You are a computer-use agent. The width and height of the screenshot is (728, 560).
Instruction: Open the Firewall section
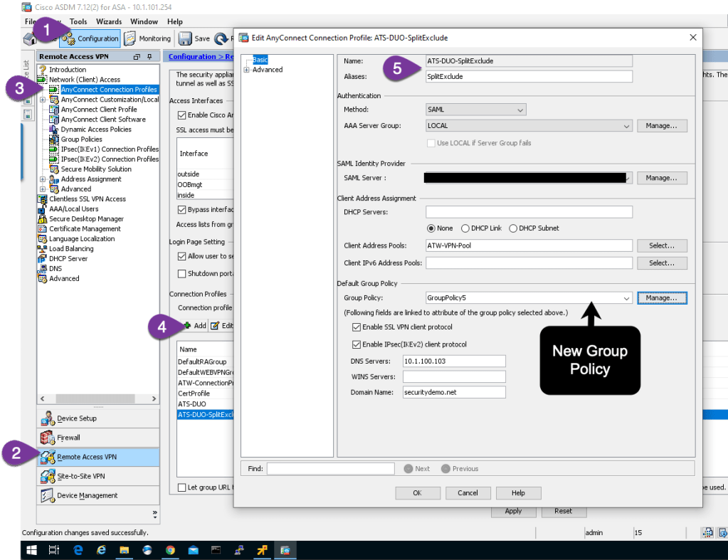click(68, 438)
